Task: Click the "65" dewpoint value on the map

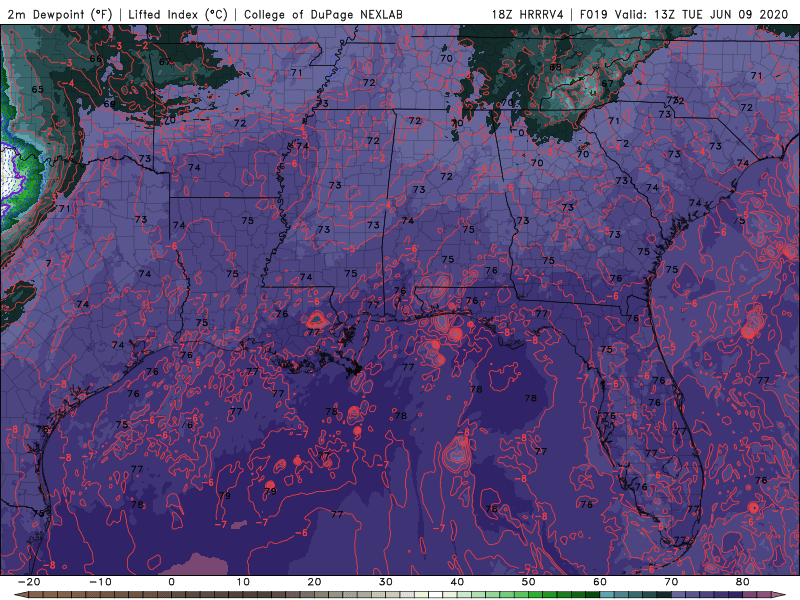Action: click(38, 89)
